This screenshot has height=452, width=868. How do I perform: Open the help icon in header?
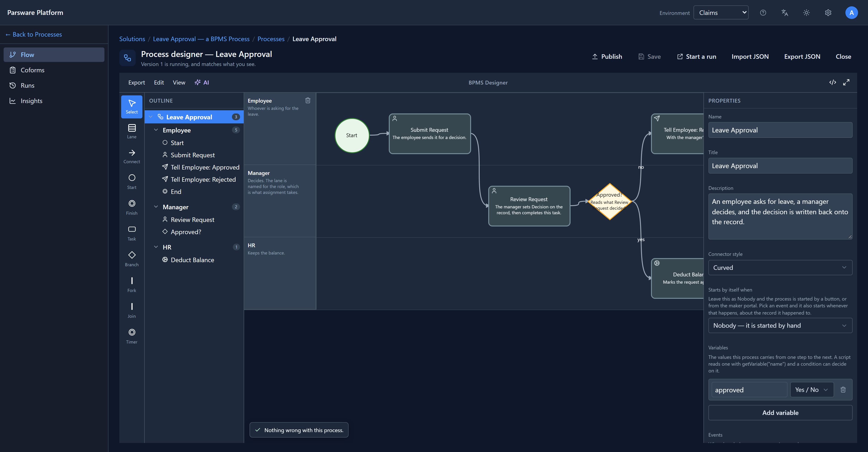pyautogui.click(x=763, y=13)
